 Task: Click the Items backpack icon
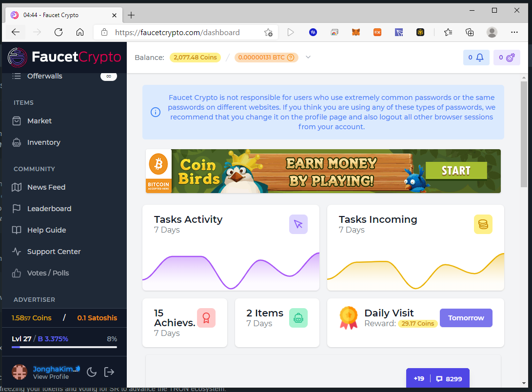tap(298, 318)
